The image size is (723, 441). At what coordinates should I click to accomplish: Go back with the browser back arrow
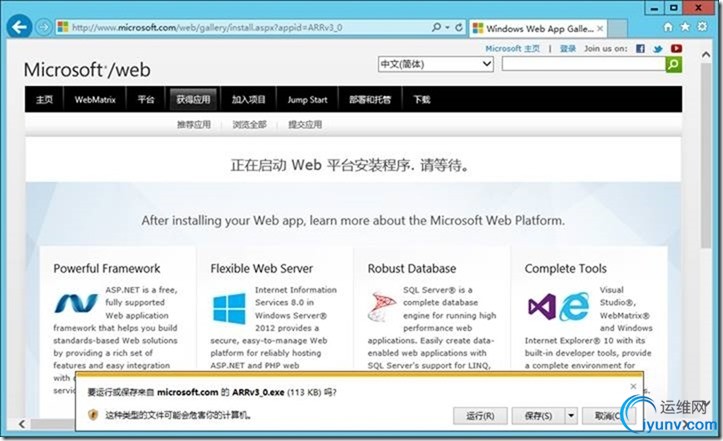pos(19,27)
